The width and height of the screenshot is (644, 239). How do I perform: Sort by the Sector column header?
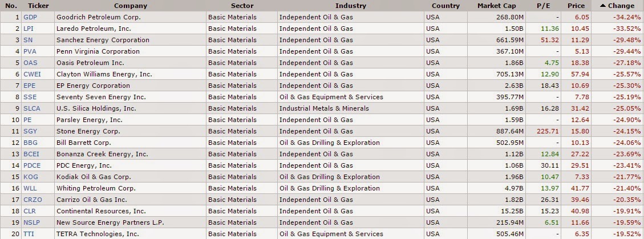click(x=242, y=6)
